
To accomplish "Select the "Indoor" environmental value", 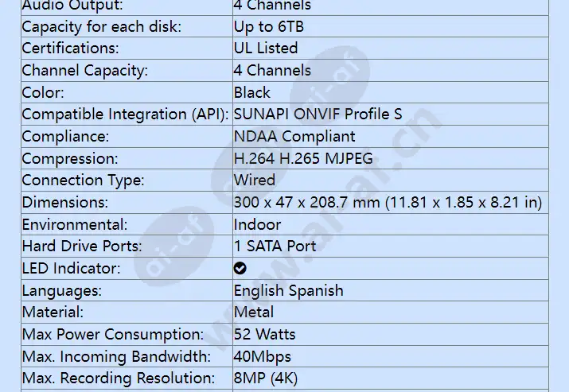I will point(257,224).
